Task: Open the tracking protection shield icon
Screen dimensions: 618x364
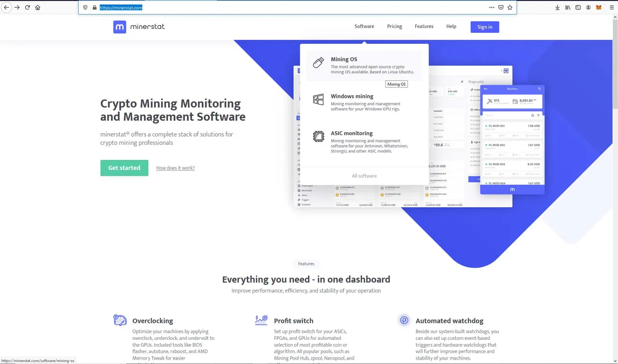Action: 85,7
